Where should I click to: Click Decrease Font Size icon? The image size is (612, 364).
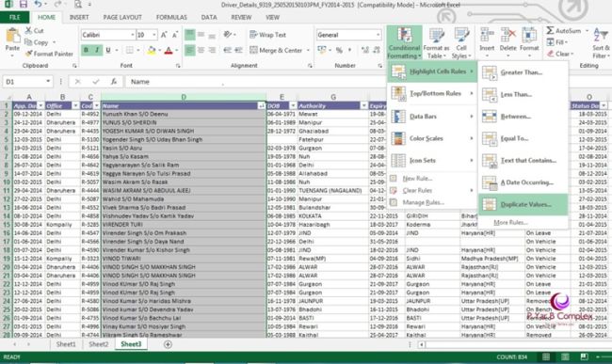175,35
